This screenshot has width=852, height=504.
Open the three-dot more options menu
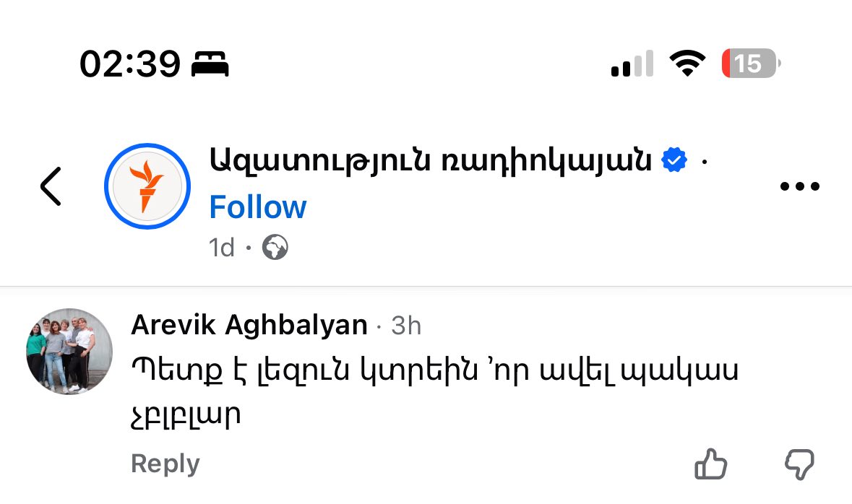pyautogui.click(x=800, y=186)
